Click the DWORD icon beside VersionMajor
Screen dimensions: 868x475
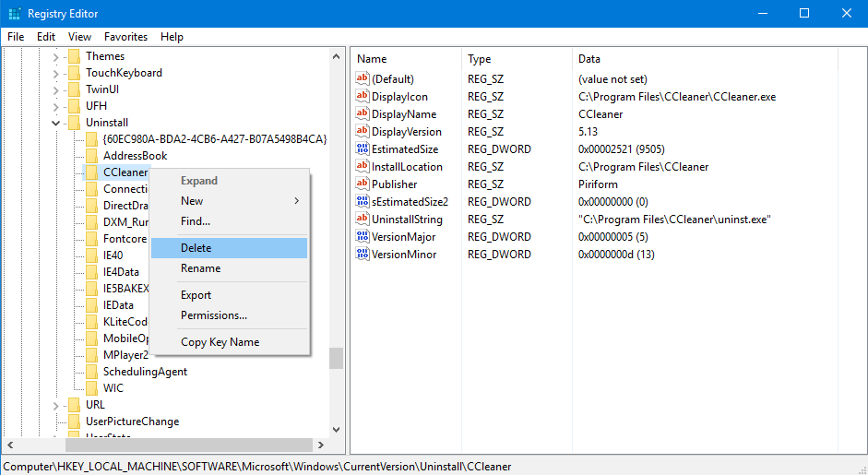[362, 236]
